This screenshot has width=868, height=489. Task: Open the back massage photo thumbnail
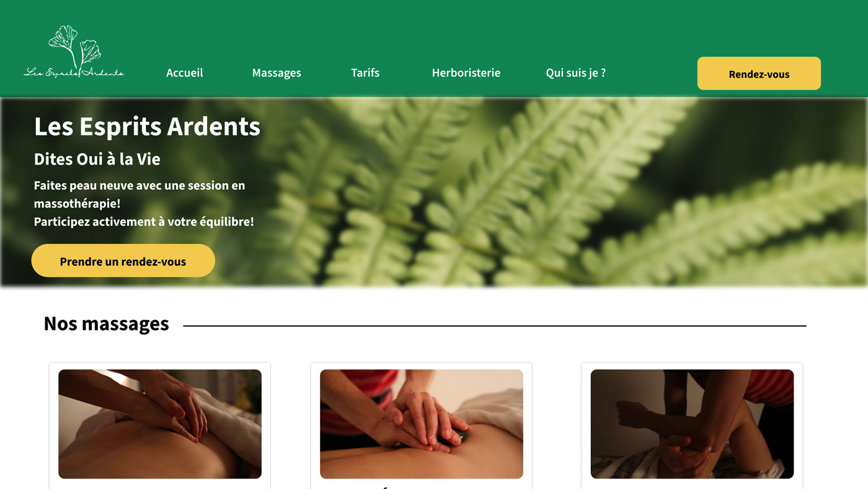coord(160,424)
